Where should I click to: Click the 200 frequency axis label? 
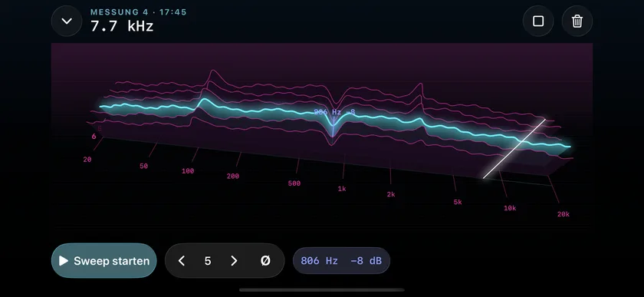tap(233, 176)
